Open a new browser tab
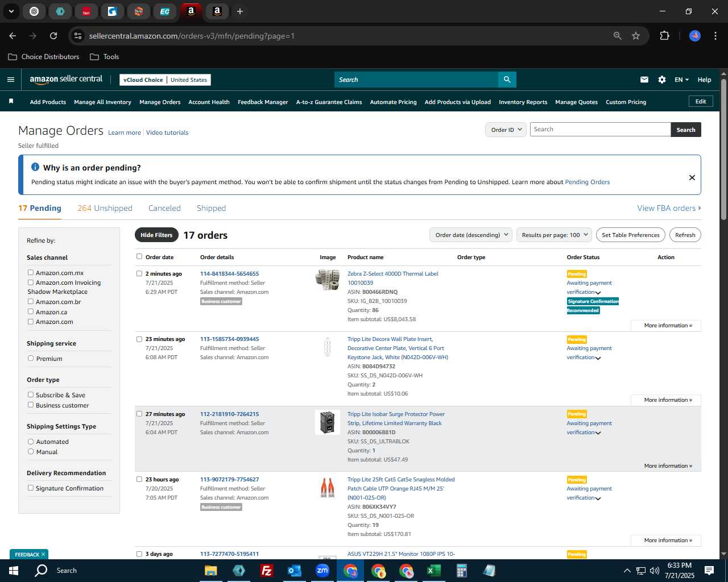Screen dimensions: 728x582 (240, 11)
